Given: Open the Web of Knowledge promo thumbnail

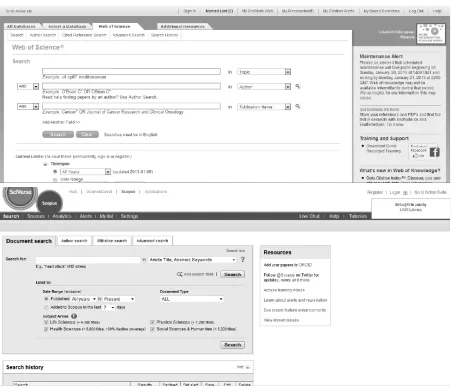Looking at the screenshot, I should point(431,33).
